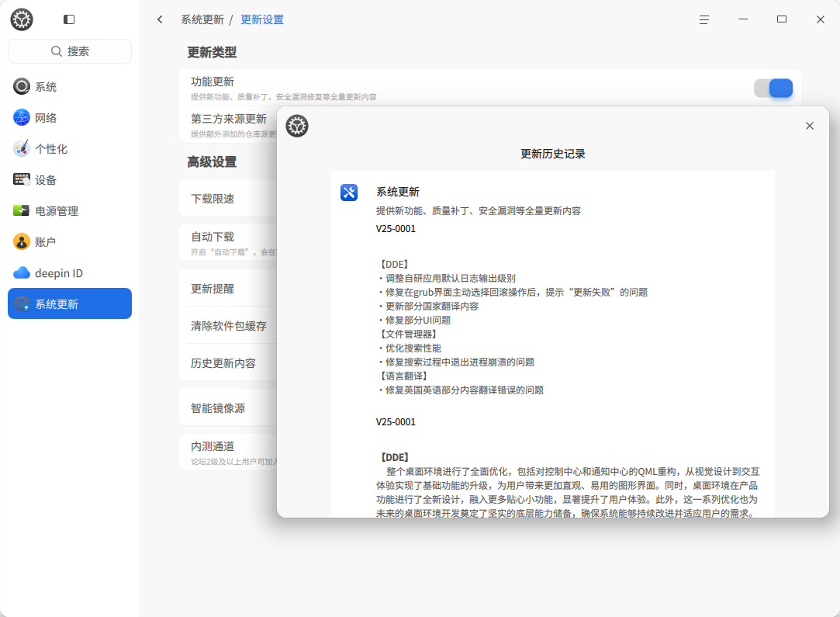Open the 电源管理 power icon
This screenshot has height=617, width=840.
tap(22, 210)
